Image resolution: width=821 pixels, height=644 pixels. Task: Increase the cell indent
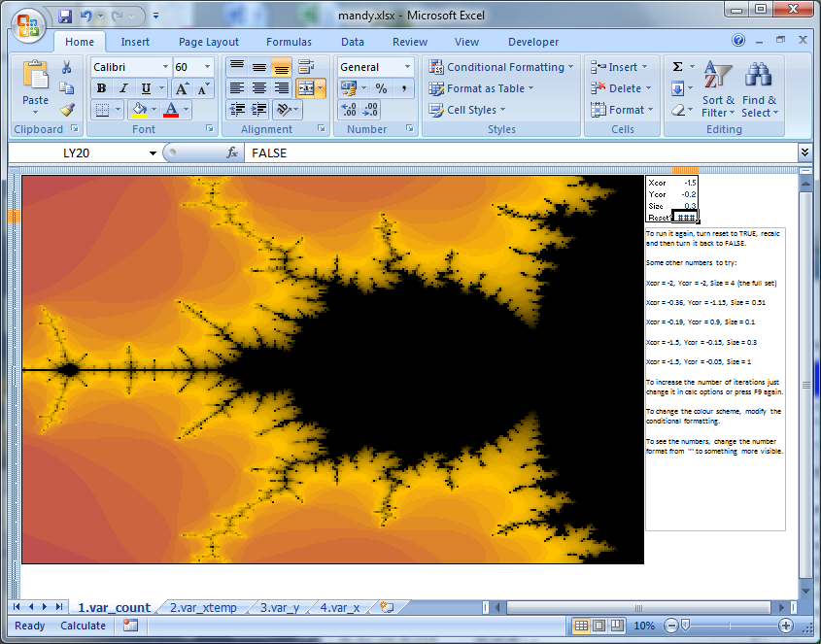259,110
